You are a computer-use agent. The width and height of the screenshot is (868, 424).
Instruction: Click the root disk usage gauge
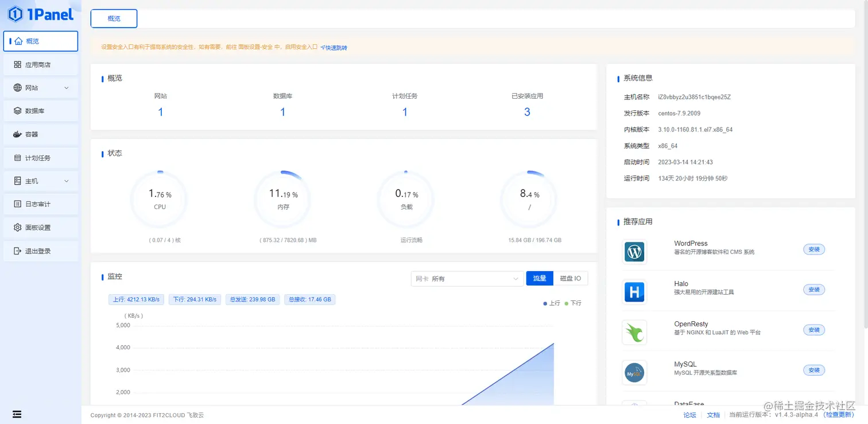point(529,199)
